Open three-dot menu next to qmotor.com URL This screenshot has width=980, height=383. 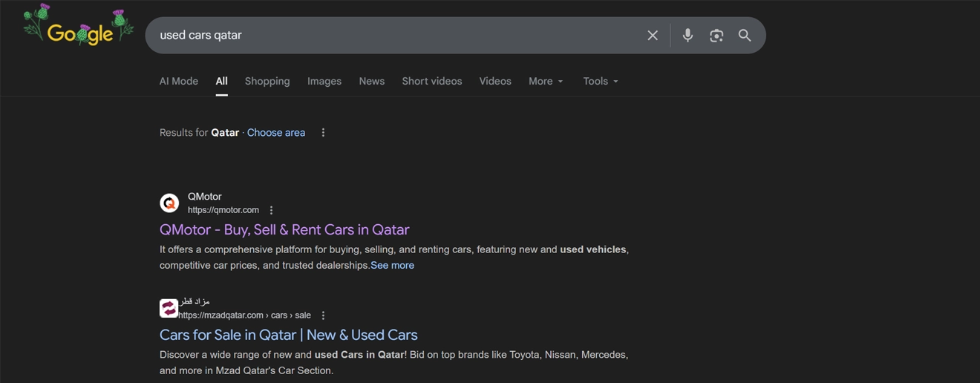coord(272,211)
